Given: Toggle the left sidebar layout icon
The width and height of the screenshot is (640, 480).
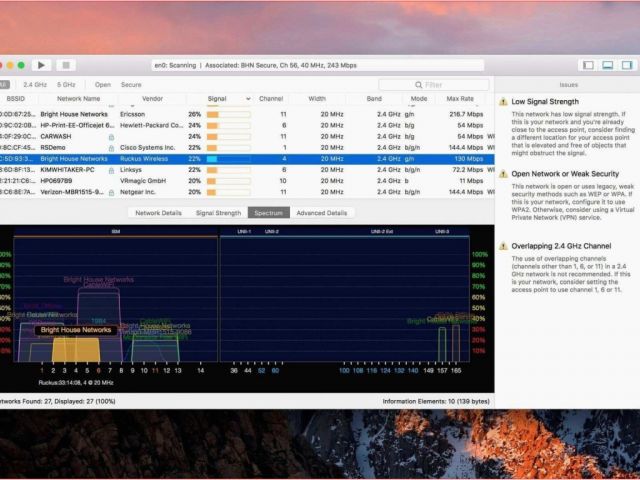Looking at the screenshot, I should click(586, 65).
